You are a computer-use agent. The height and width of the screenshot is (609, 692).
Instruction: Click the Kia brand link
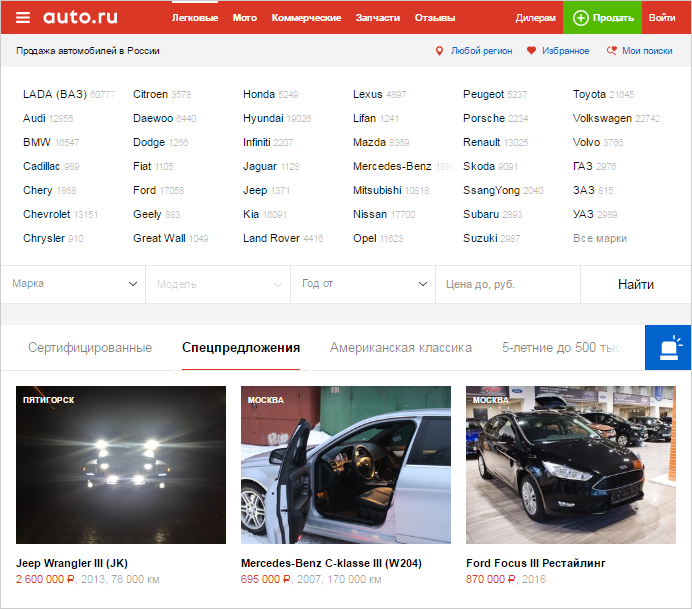pos(251,214)
